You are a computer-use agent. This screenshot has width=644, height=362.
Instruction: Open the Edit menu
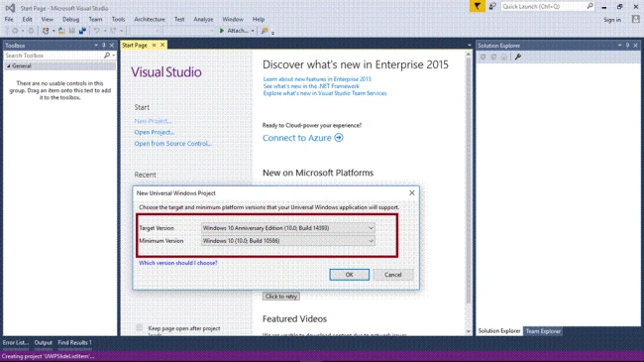tap(27, 19)
